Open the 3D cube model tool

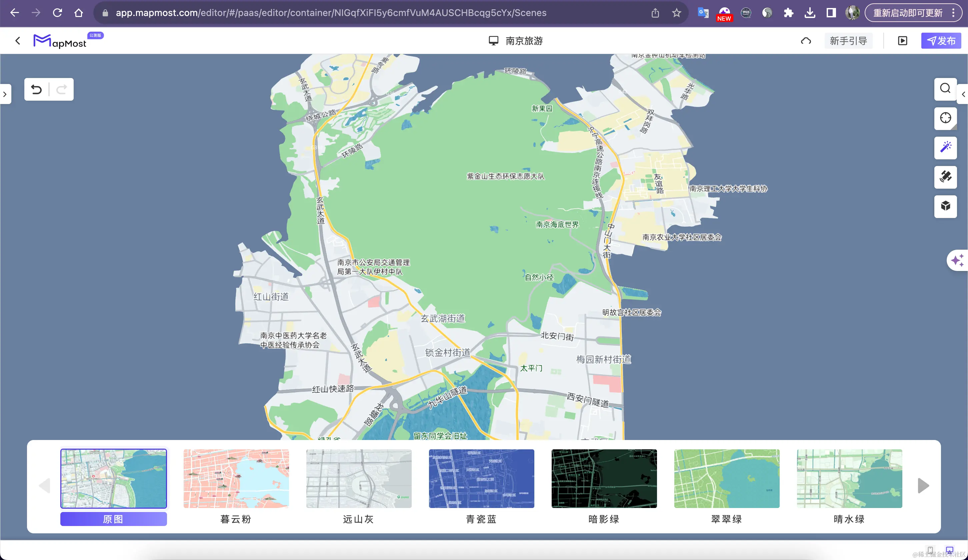(x=945, y=206)
